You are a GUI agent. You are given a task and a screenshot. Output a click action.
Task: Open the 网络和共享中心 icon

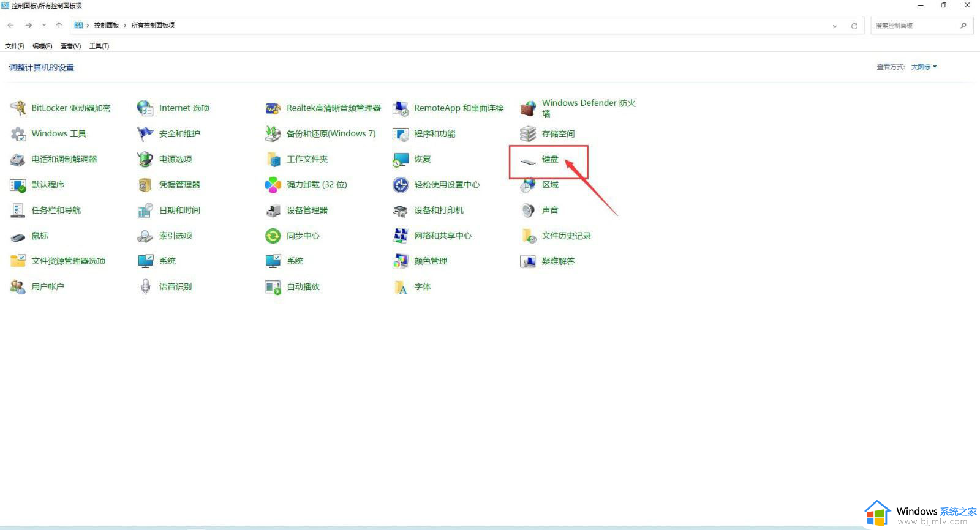point(401,236)
